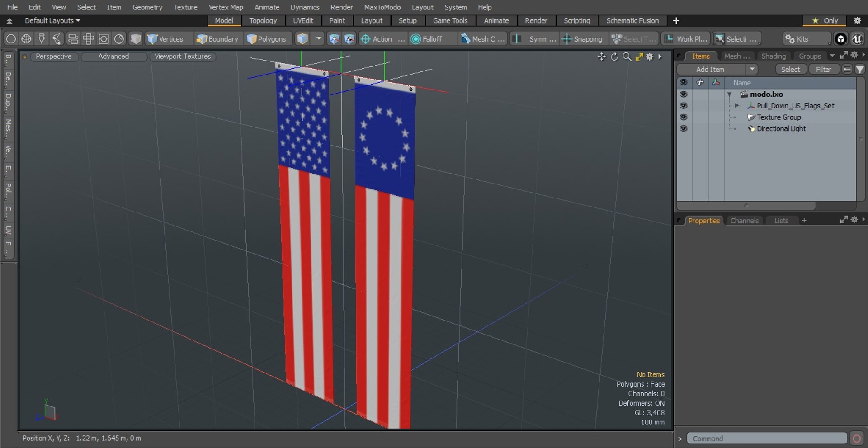Image resolution: width=868 pixels, height=448 pixels.
Task: Click the Action Center axis cube icon
Action: 334,39
